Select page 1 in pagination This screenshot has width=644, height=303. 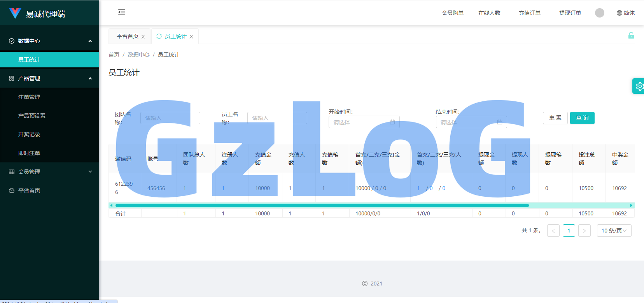pyautogui.click(x=569, y=231)
